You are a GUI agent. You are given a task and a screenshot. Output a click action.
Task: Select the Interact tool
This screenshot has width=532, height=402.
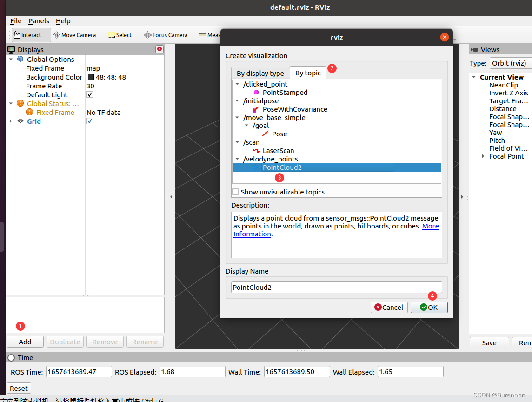pos(30,35)
